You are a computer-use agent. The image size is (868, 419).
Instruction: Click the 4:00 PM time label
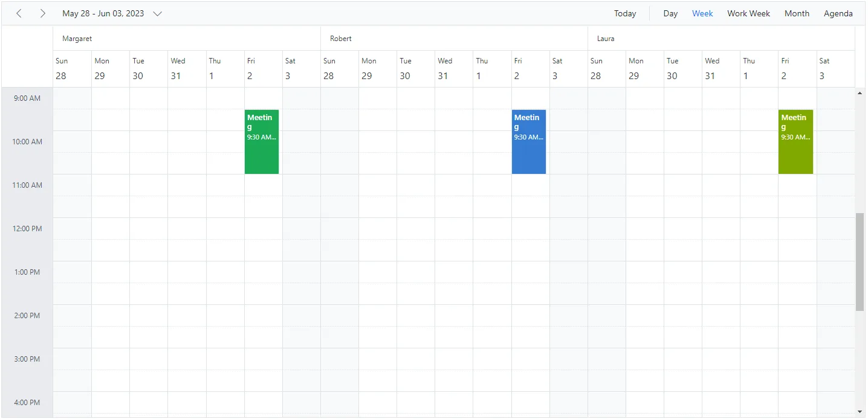tap(27, 403)
